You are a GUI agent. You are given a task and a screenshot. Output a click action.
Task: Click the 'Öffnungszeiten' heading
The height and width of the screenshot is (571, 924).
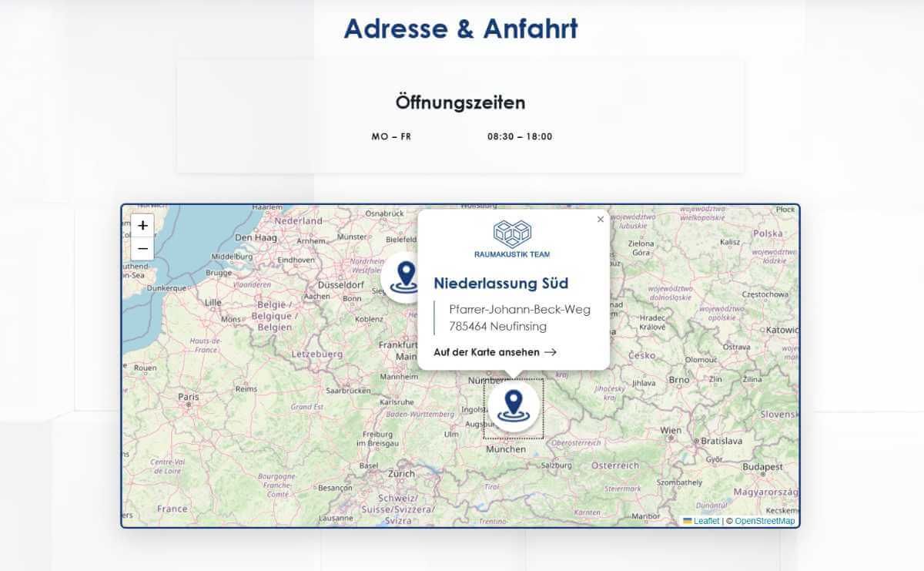click(460, 102)
